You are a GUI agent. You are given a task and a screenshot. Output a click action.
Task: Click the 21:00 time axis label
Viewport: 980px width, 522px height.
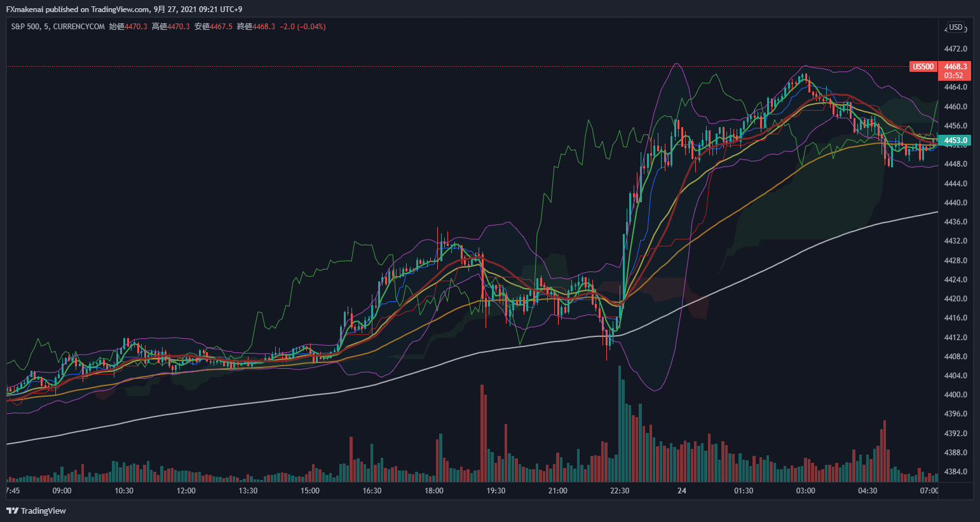(557, 491)
